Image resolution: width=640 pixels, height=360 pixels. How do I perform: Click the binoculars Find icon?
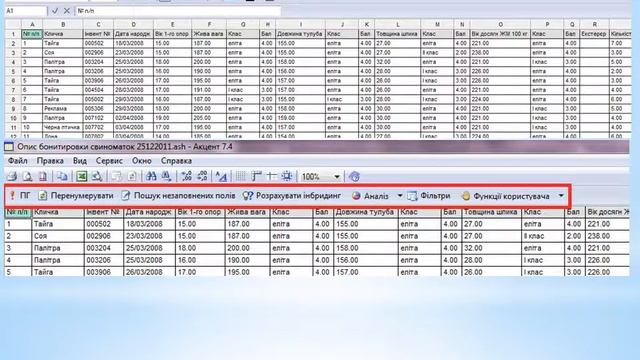(x=151, y=176)
